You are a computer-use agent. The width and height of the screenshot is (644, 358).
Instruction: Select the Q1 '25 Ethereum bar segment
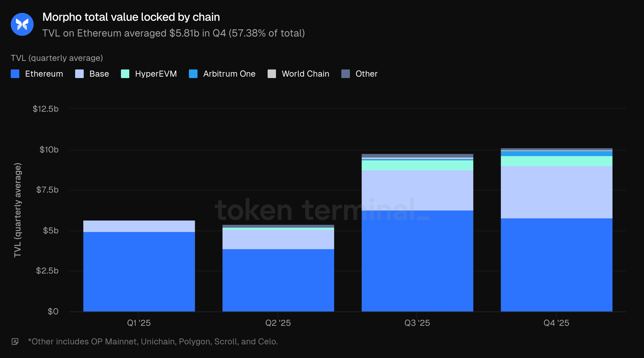(x=139, y=271)
